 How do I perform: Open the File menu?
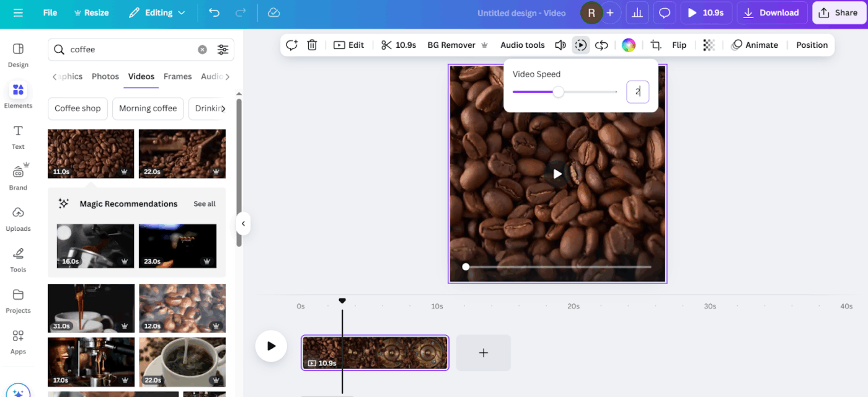click(x=50, y=12)
